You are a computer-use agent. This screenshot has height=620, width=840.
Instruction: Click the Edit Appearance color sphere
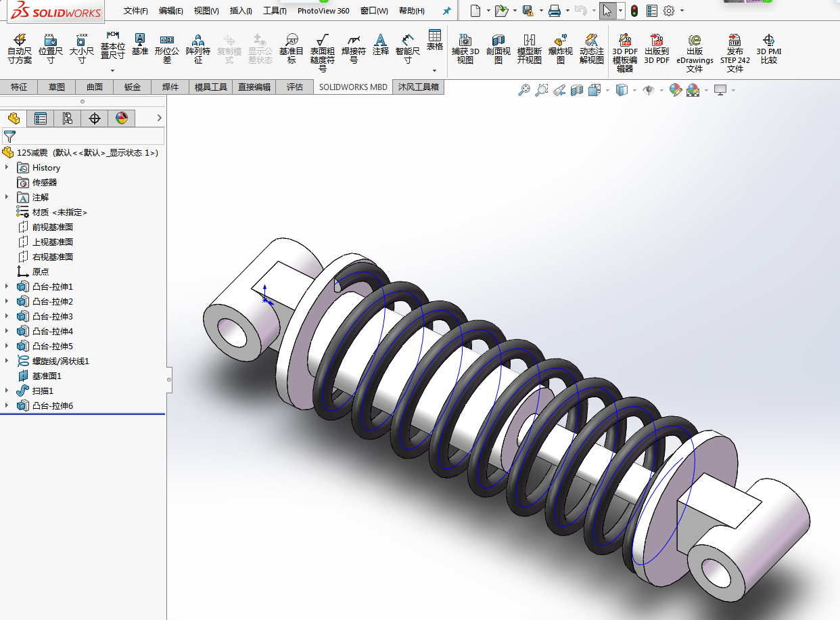[x=675, y=89]
